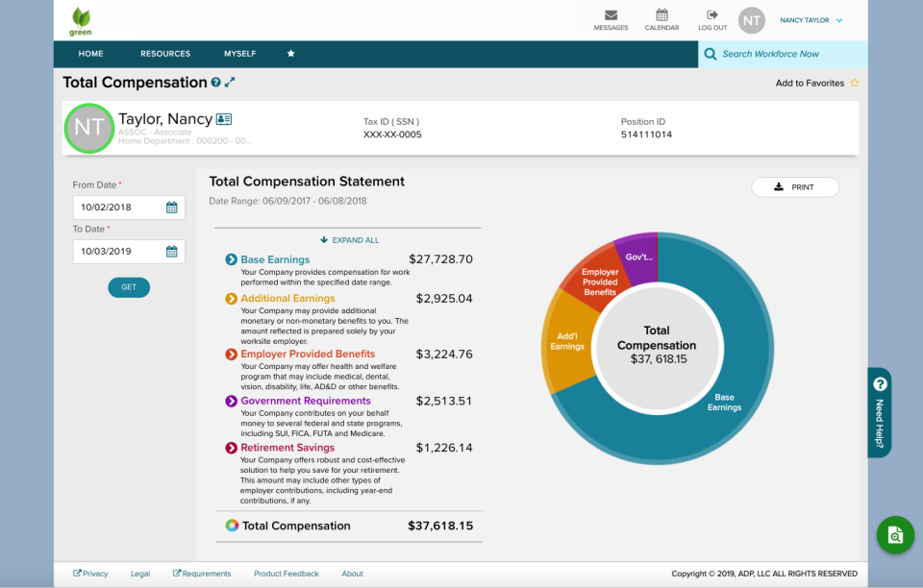Click Add to Favorites link
The width and height of the screenshot is (923, 588).
[x=810, y=83]
